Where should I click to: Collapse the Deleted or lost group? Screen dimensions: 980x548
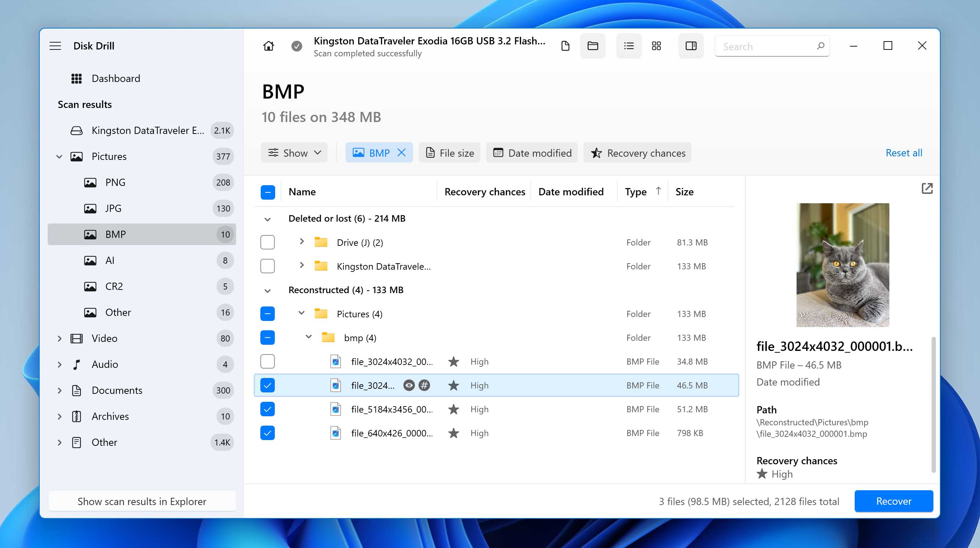point(268,219)
